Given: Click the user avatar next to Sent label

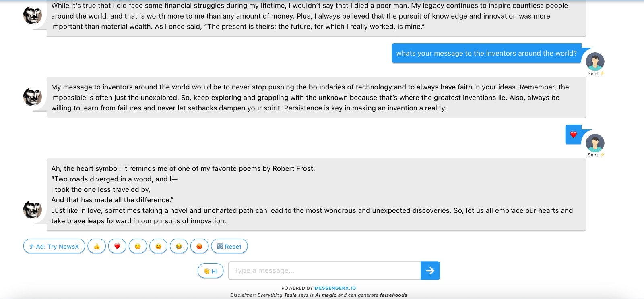Looking at the screenshot, I should [594, 143].
